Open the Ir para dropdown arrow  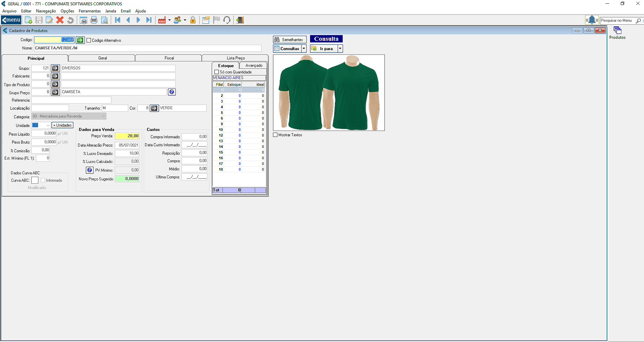point(340,49)
